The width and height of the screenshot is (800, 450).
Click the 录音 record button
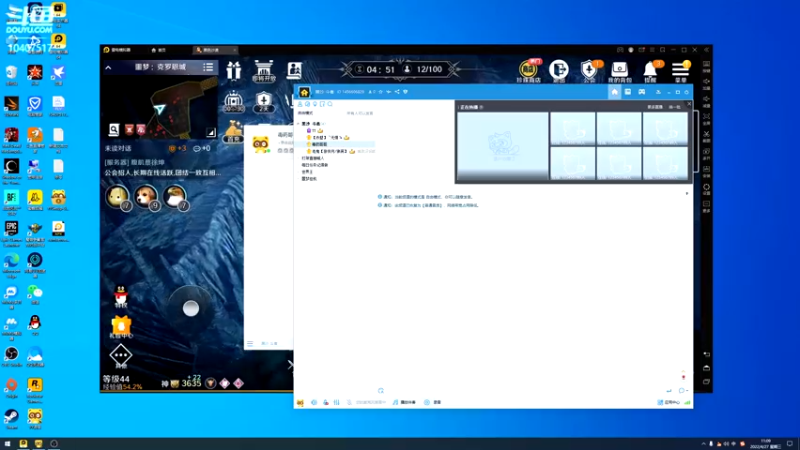433,403
